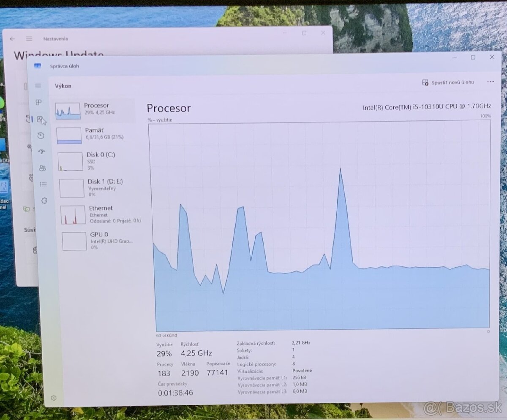This screenshot has width=507, height=420.
Task: Click the base speed 2,21 GHz value
Action: click(301, 343)
